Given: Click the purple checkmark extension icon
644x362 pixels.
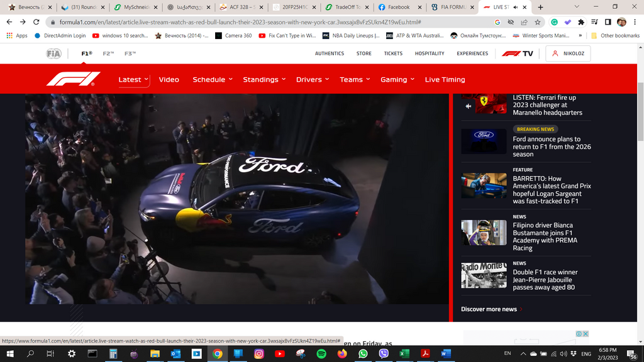Looking at the screenshot, I should [x=568, y=22].
